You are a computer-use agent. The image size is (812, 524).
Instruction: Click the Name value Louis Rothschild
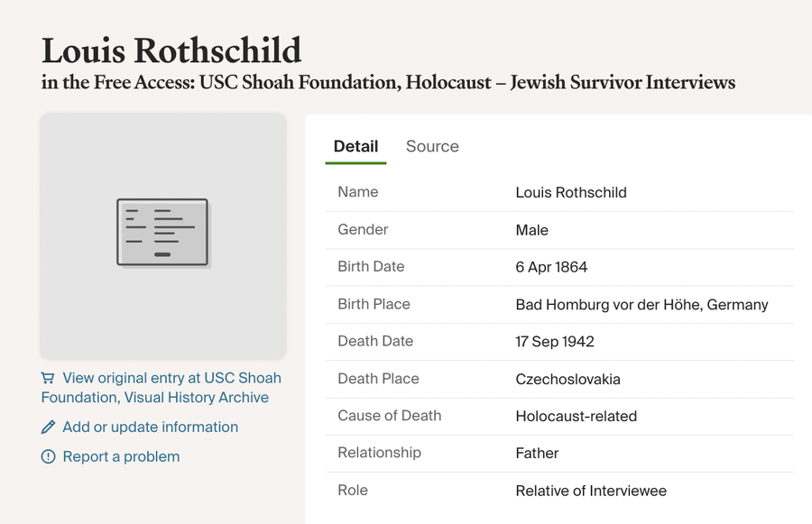pyautogui.click(x=571, y=193)
